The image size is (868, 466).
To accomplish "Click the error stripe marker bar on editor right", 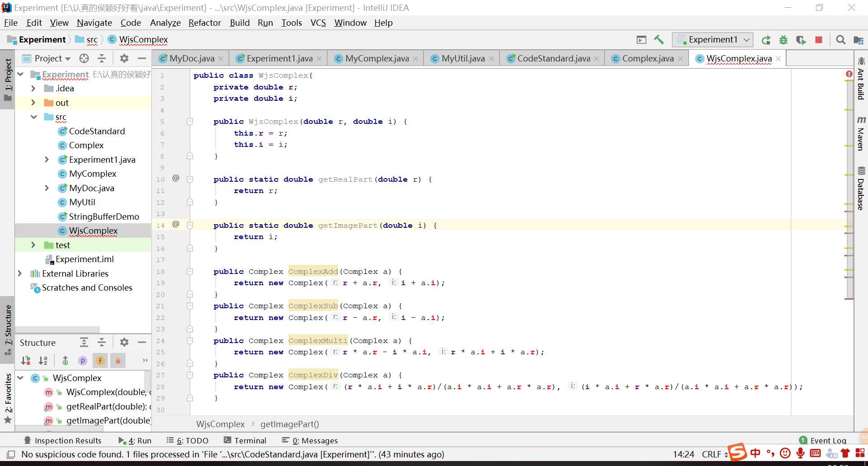I will [849, 190].
